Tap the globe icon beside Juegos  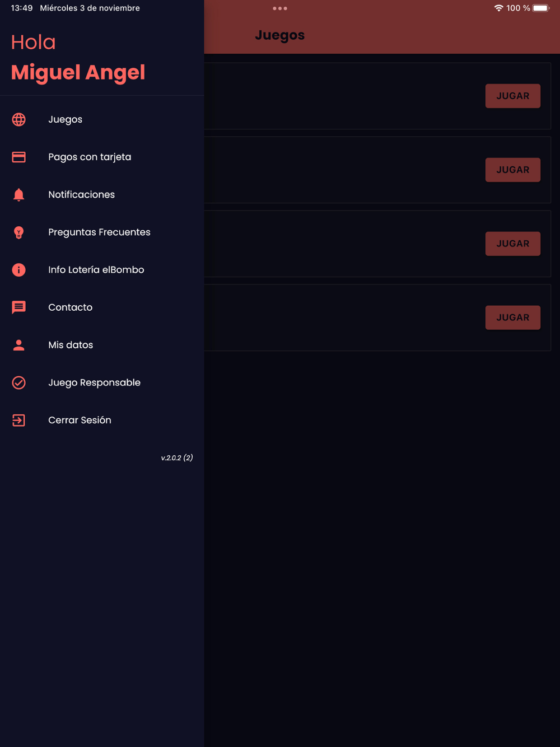[18, 119]
